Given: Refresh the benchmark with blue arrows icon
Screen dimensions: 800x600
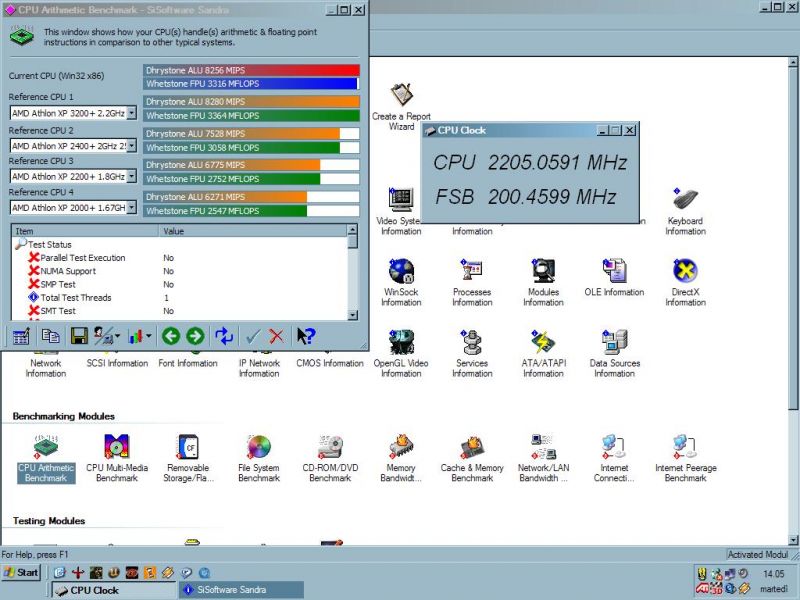Looking at the screenshot, I should point(224,336).
